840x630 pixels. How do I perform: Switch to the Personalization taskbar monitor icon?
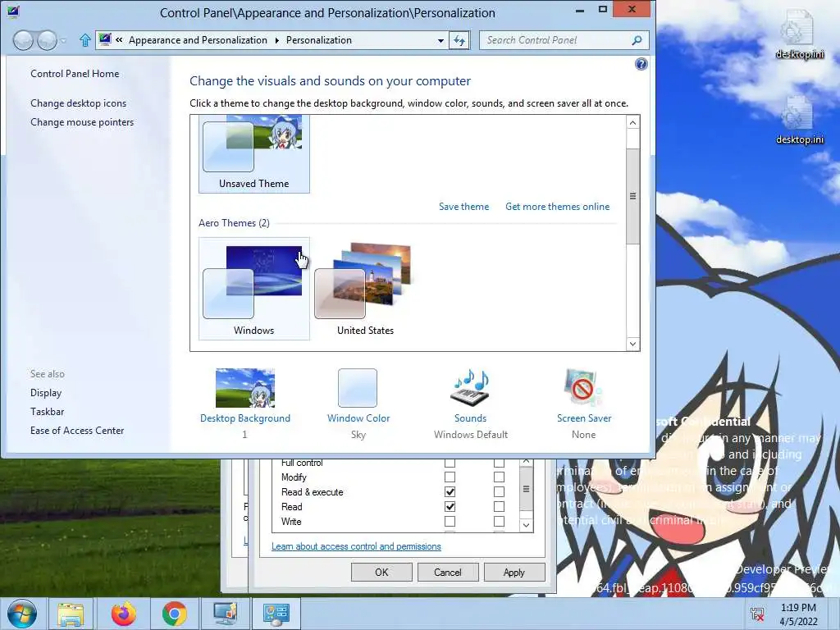pos(225,614)
